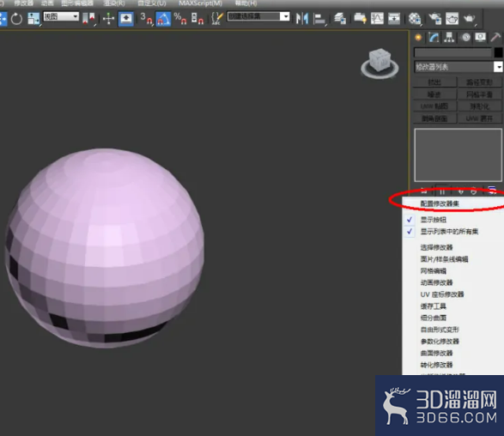
Task: Toggle Keyboard Shortcut Override icon
Action: 125,19
